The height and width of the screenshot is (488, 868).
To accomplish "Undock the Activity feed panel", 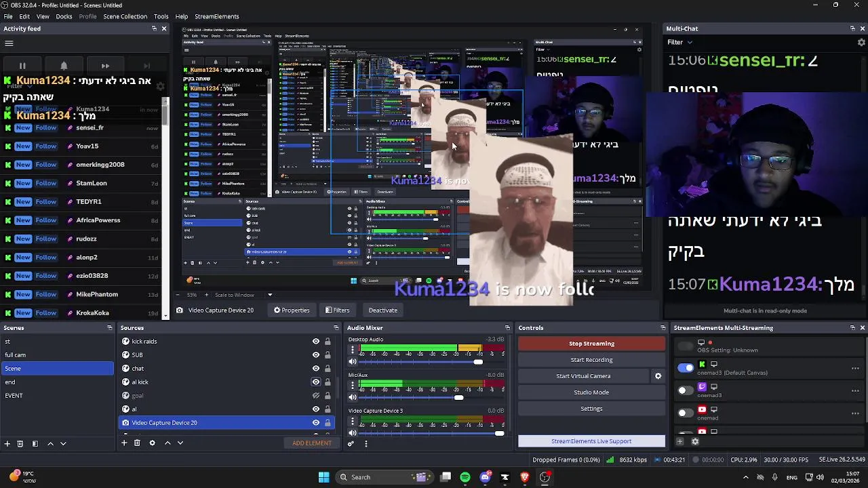I will coord(154,28).
